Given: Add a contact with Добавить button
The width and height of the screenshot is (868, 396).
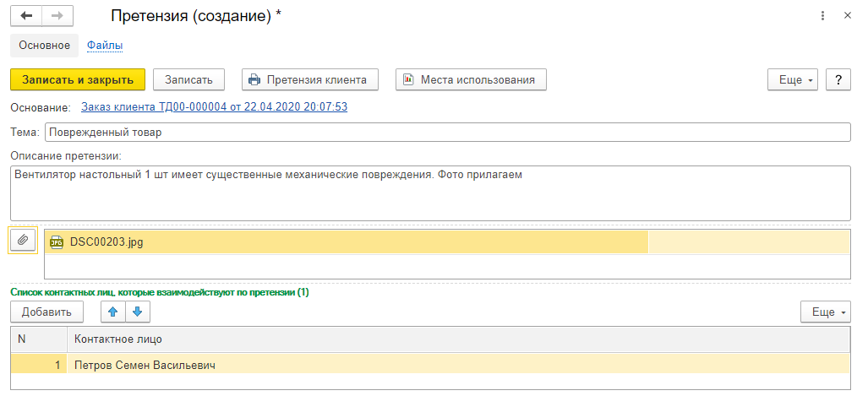Looking at the screenshot, I should coord(46,312).
